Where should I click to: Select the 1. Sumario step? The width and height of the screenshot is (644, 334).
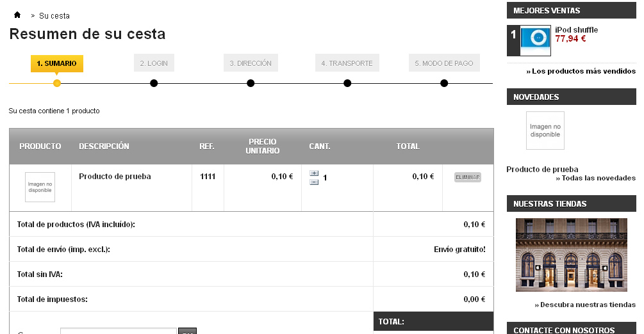[x=57, y=63]
